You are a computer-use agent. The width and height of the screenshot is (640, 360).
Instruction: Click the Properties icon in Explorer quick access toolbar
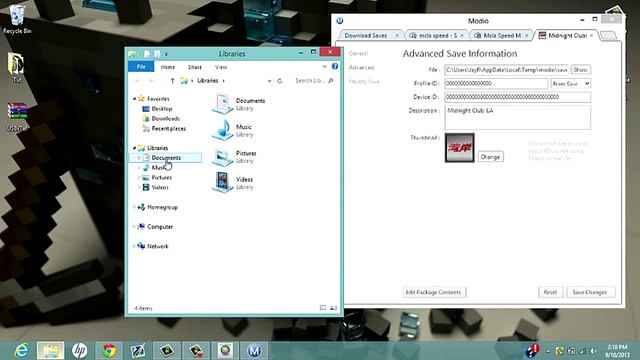147,53
